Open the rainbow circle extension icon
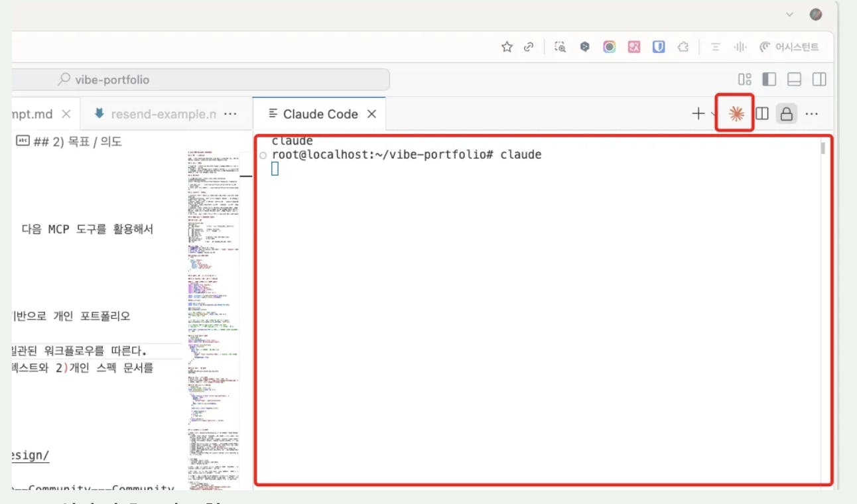The height and width of the screenshot is (504, 857). pyautogui.click(x=609, y=47)
